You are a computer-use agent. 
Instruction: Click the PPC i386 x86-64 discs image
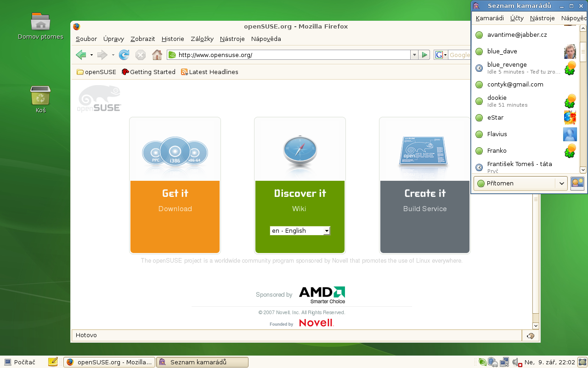coord(175,152)
